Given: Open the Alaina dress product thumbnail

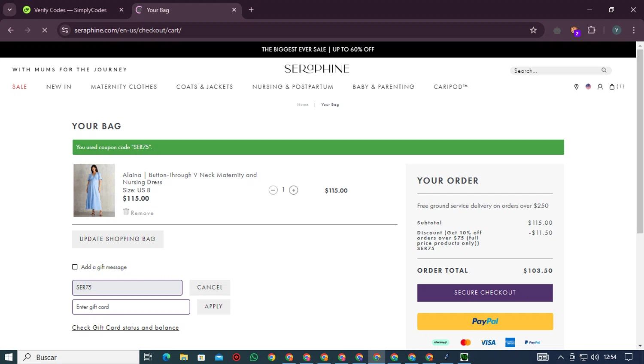Looking at the screenshot, I should (x=94, y=190).
